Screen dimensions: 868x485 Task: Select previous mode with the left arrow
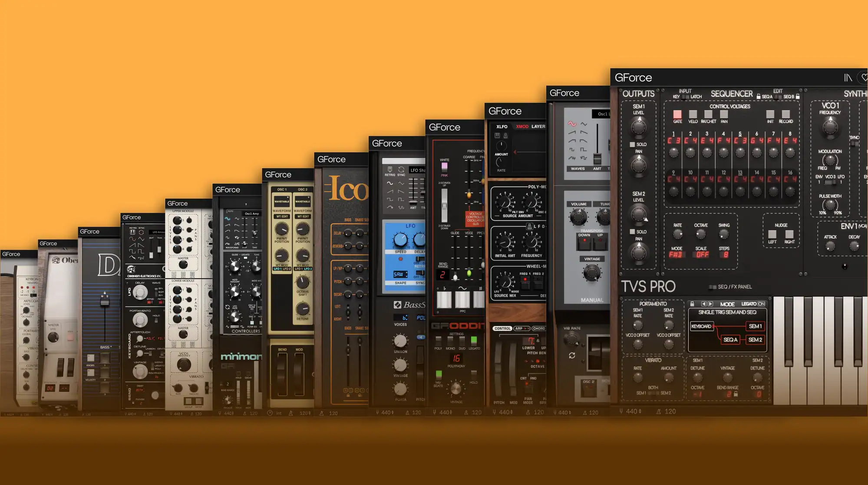704,304
